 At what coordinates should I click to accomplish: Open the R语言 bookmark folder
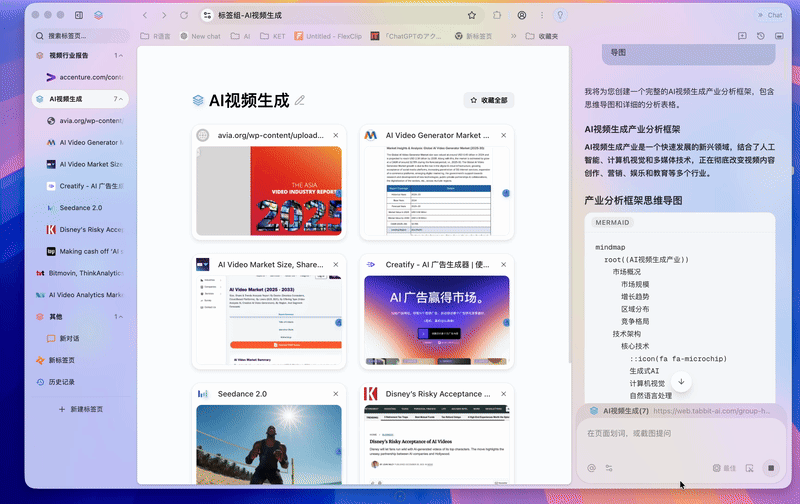tap(155, 36)
